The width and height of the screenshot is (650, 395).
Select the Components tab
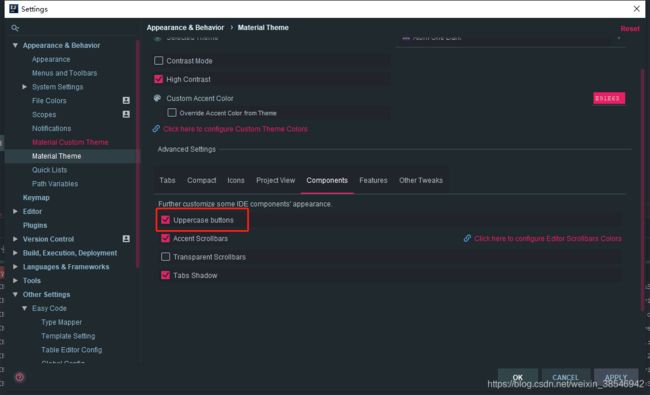pos(327,180)
